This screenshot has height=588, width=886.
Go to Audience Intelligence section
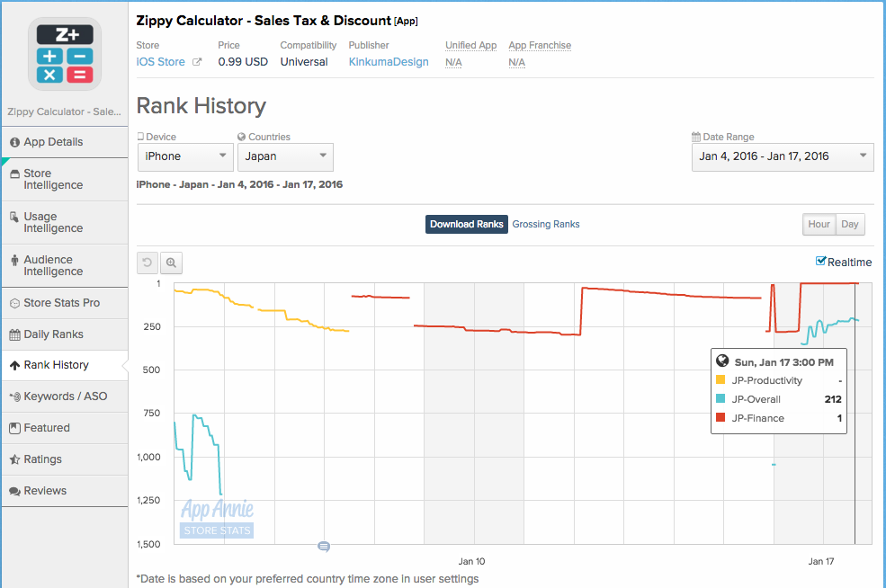tap(65, 266)
